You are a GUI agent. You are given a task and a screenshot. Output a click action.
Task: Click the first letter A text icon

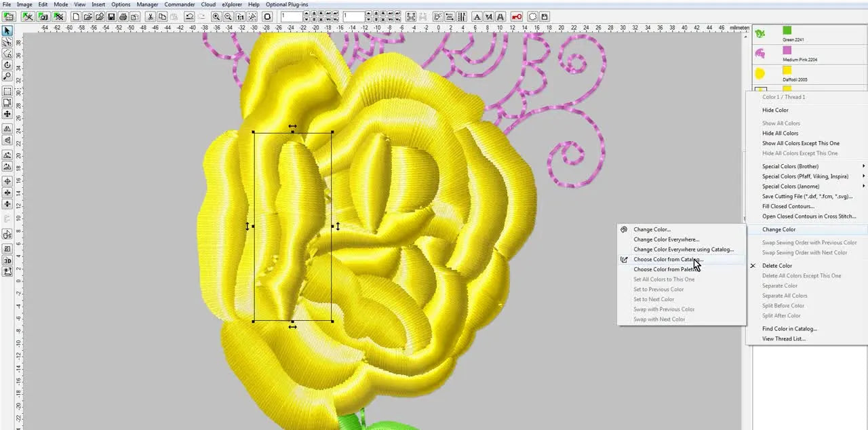tap(477, 16)
